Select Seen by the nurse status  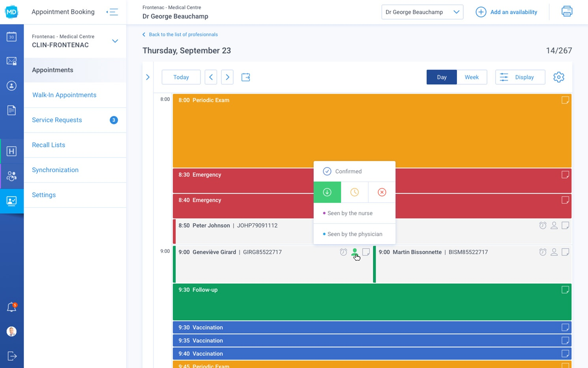click(350, 213)
